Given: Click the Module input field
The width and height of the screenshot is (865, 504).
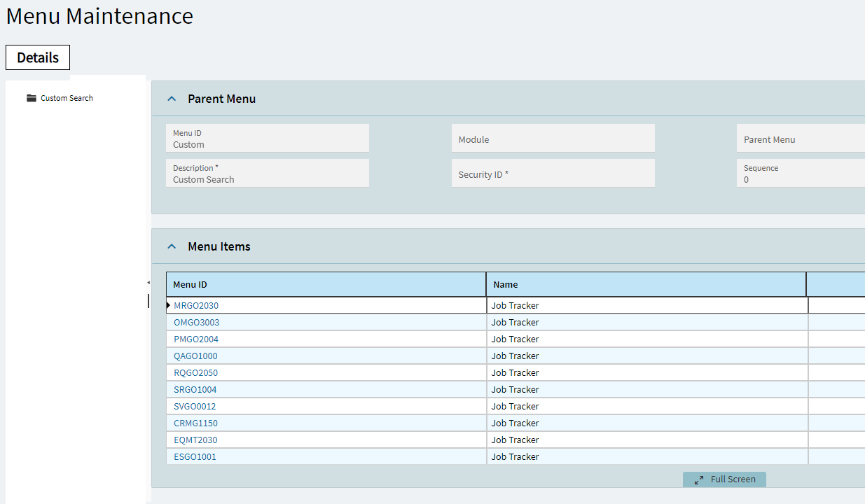Looking at the screenshot, I should [553, 139].
